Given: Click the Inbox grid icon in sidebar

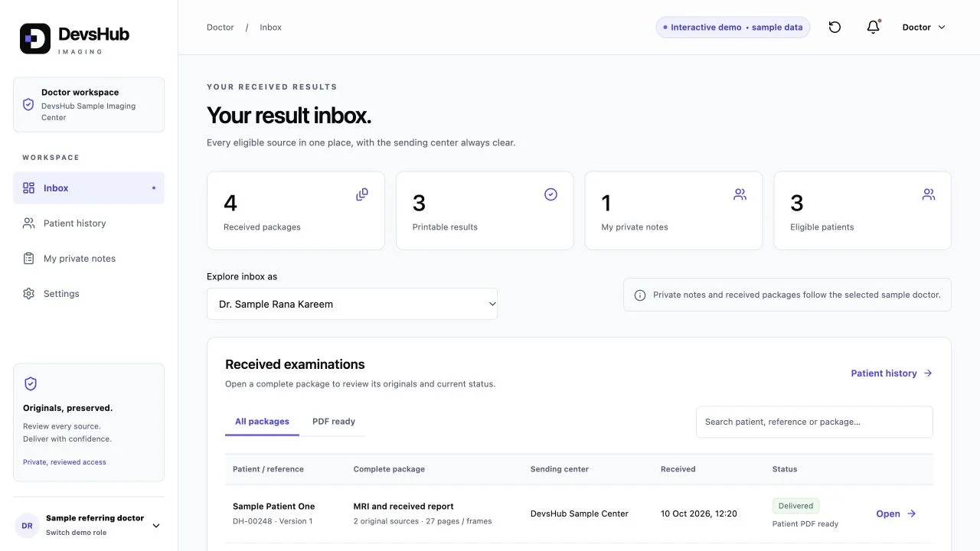Looking at the screenshot, I should [x=28, y=187].
